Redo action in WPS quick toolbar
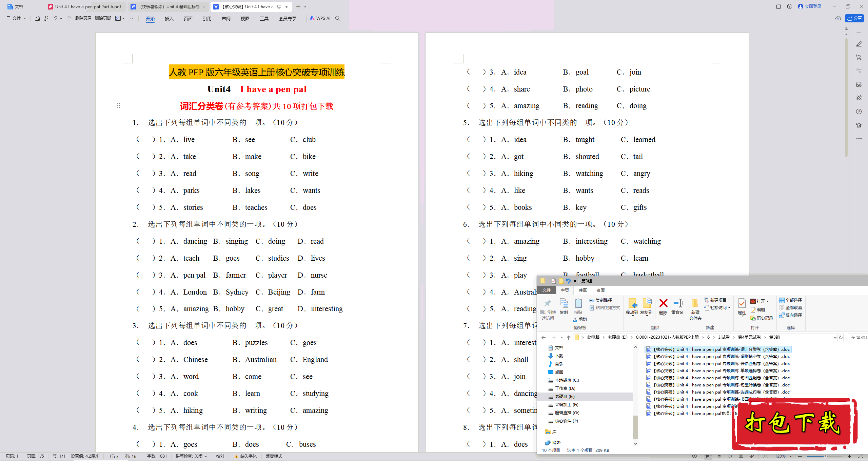868x461 pixels. (x=69, y=18)
